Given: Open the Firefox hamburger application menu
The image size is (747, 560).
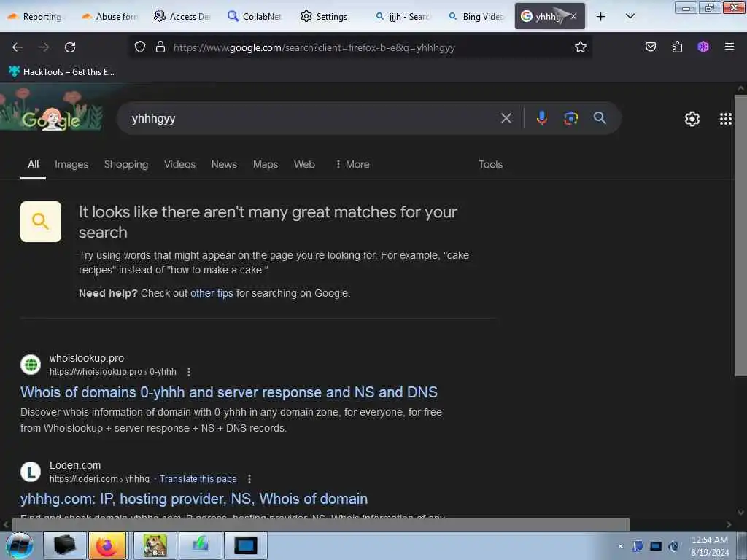Looking at the screenshot, I should [x=729, y=47].
